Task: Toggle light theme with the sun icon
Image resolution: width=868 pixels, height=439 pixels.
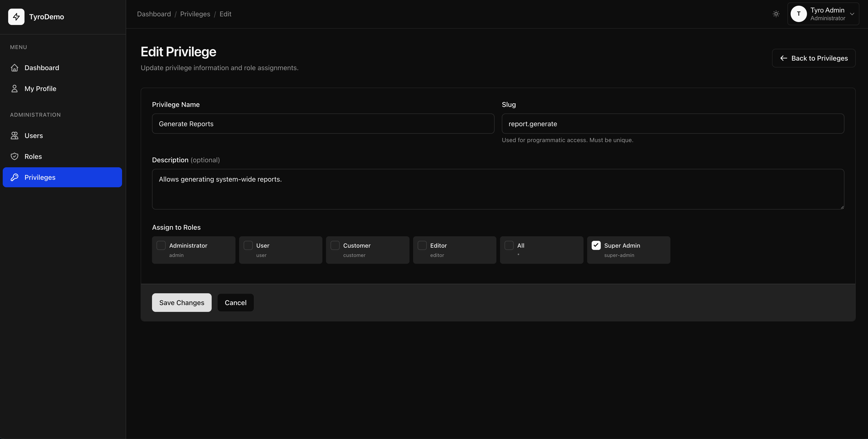Action: point(776,14)
